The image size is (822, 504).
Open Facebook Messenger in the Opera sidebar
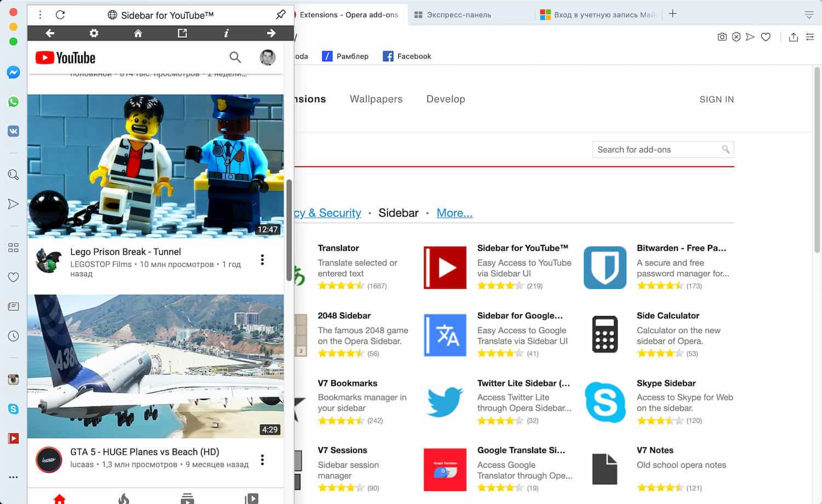click(x=13, y=72)
